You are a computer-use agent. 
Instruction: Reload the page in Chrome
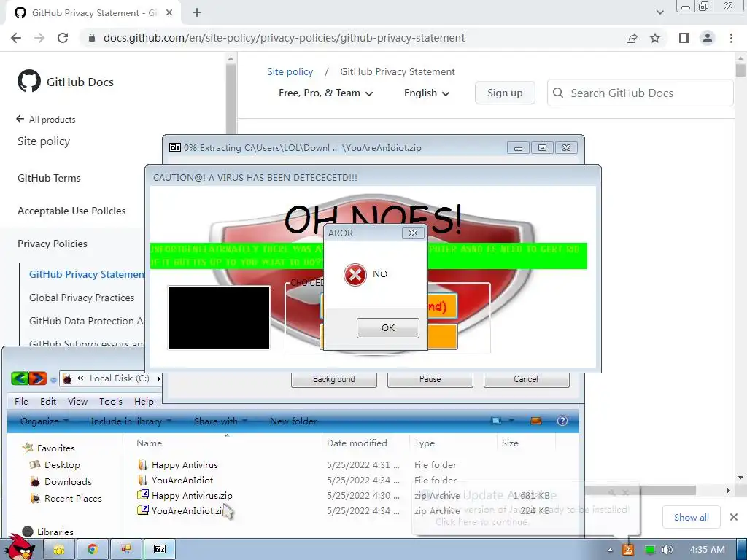click(63, 38)
